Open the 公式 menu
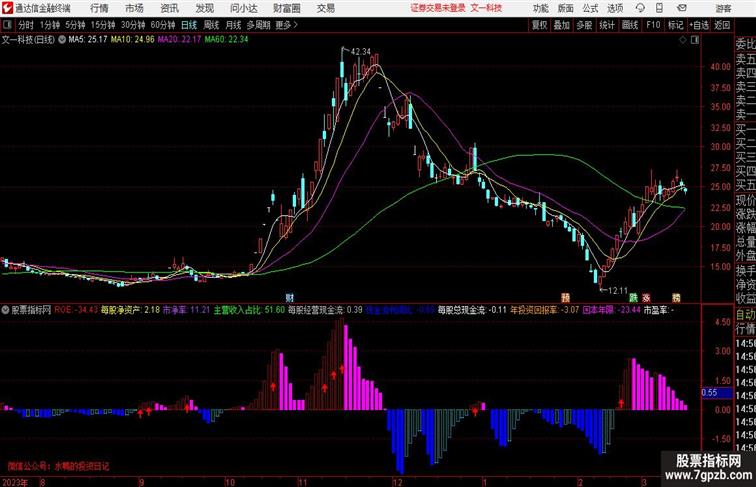The width and height of the screenshot is (756, 487). coord(590,8)
